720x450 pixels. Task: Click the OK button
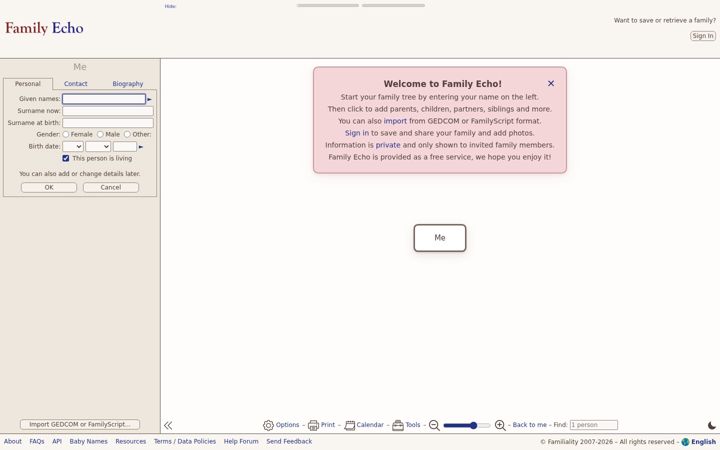pos(49,187)
